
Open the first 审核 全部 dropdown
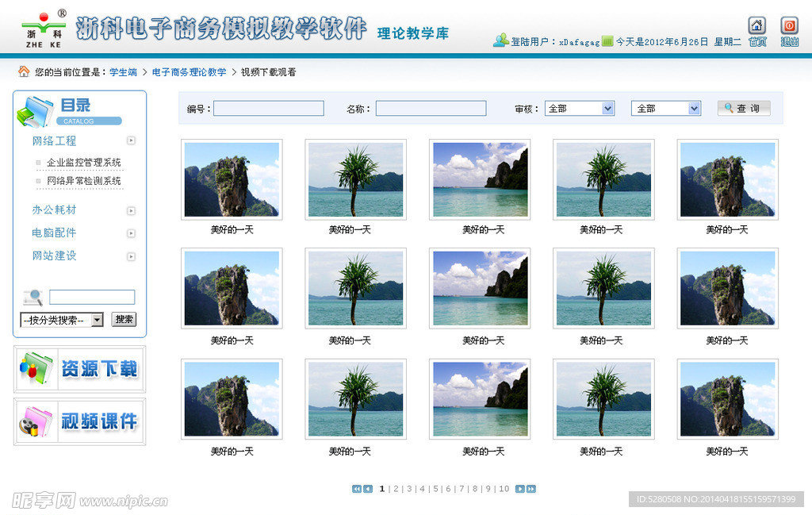coord(580,108)
